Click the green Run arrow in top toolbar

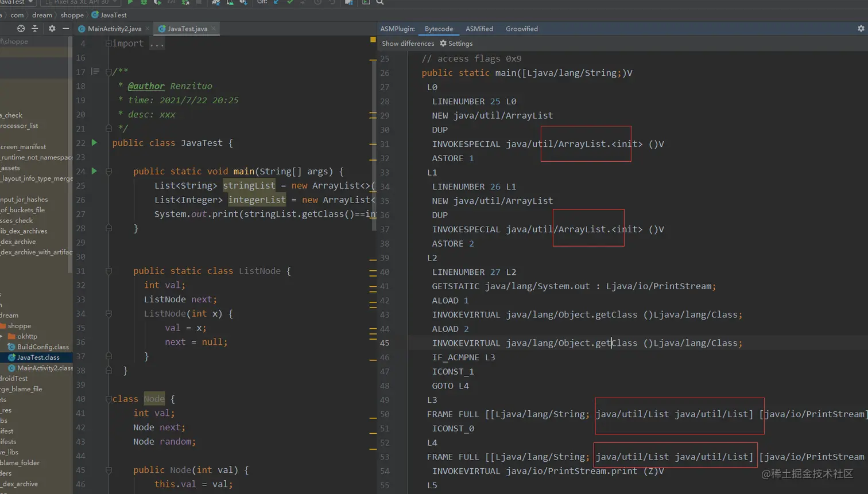[x=130, y=3]
